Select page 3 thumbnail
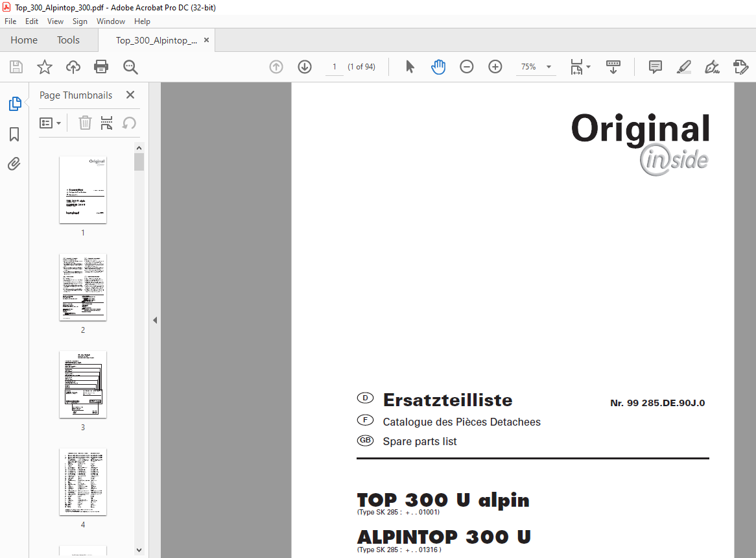 click(83, 384)
